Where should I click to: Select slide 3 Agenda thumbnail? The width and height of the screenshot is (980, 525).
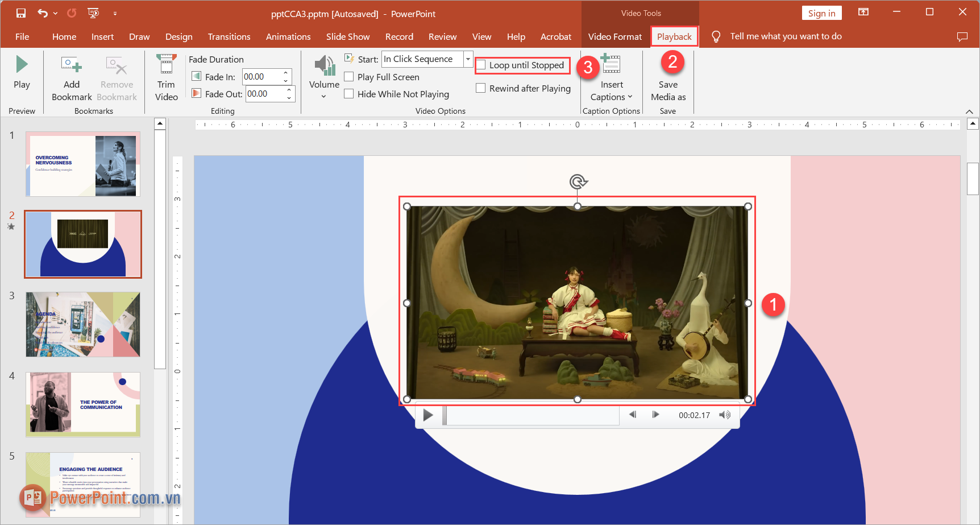tap(83, 325)
